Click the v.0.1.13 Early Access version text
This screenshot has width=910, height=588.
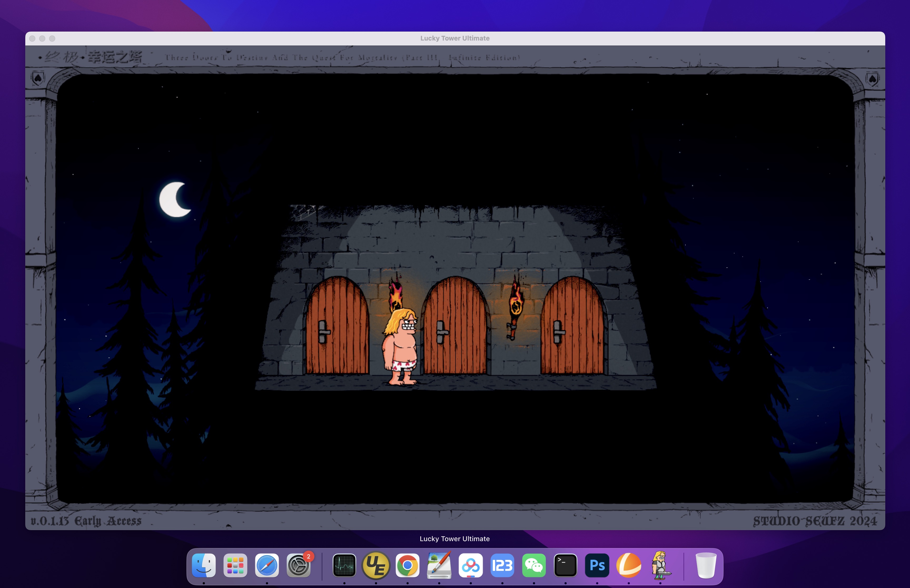click(86, 521)
